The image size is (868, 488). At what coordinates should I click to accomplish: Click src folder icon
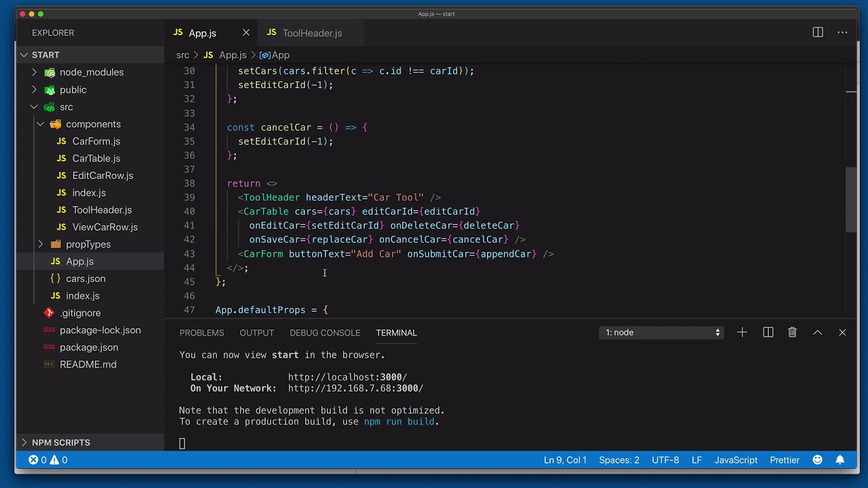click(x=50, y=107)
